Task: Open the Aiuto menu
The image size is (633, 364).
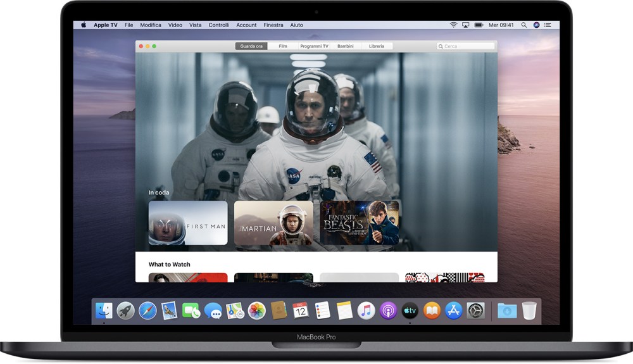Action: click(x=296, y=25)
